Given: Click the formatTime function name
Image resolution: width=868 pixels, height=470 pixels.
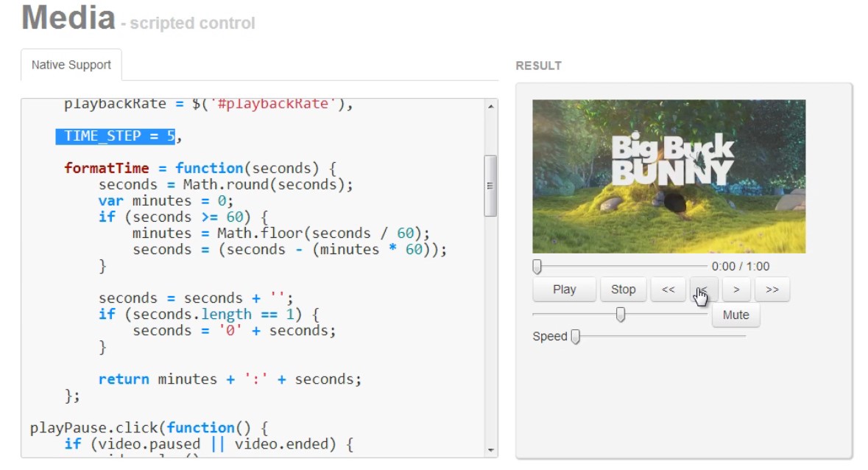Looking at the screenshot, I should (x=107, y=168).
